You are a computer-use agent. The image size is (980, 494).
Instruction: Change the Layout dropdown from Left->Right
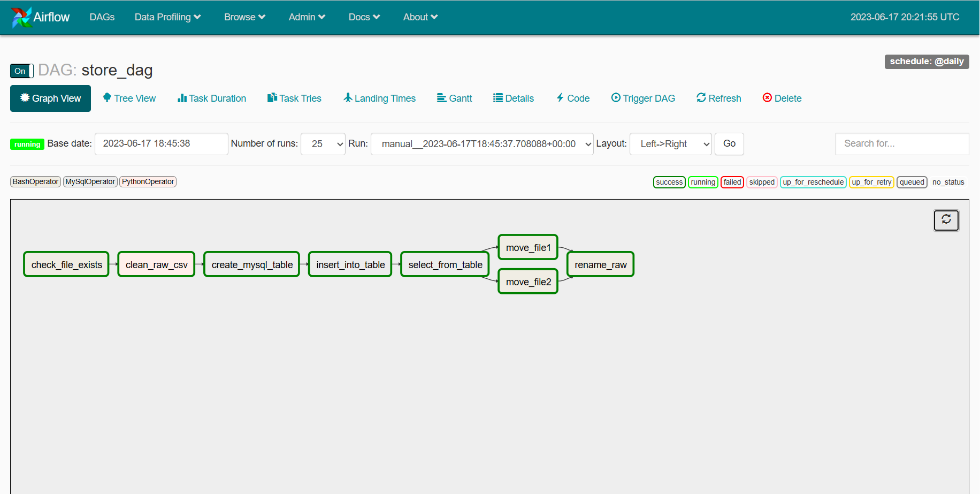(x=671, y=144)
